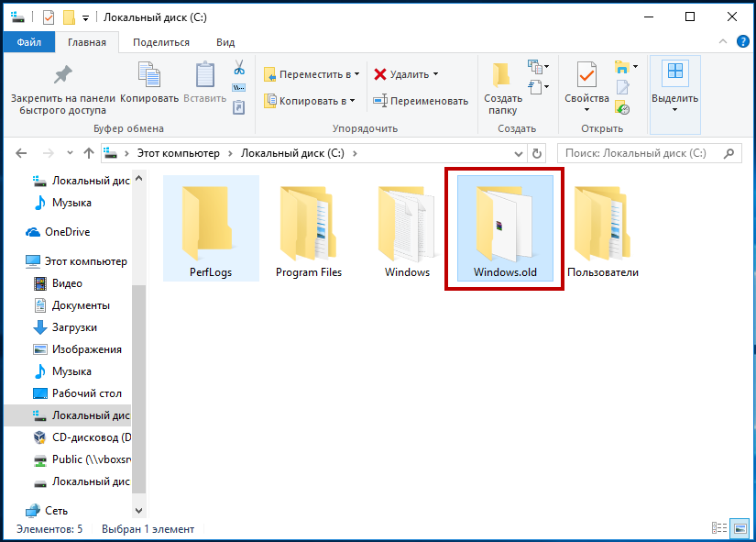This screenshot has height=542, width=756.
Task: Click the Properties quick access toolbar icon
Action: tap(49, 17)
